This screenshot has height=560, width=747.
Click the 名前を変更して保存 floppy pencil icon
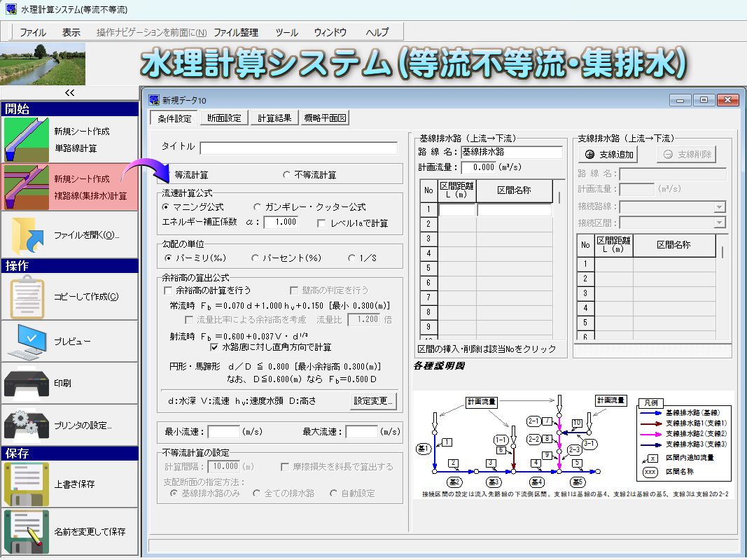coord(27,531)
